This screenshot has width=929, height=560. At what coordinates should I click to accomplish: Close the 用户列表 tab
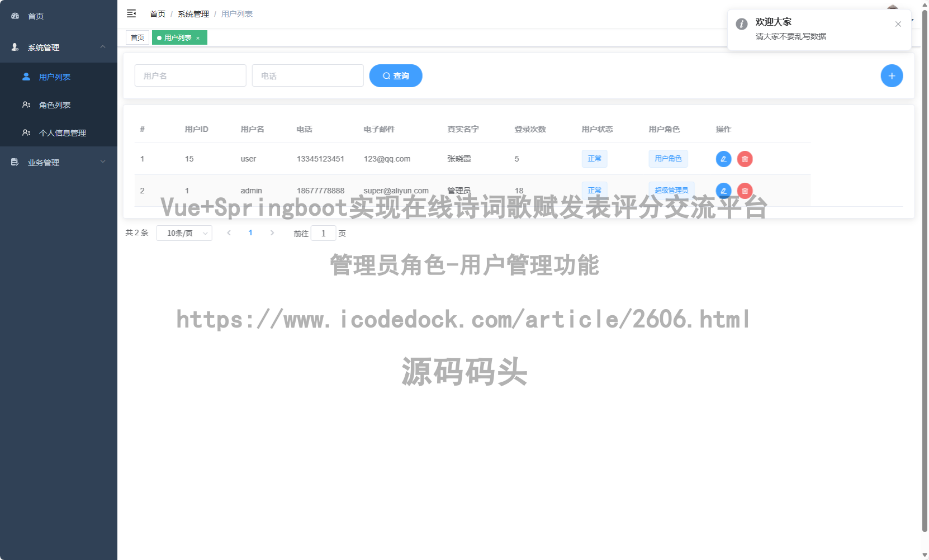[x=198, y=37]
